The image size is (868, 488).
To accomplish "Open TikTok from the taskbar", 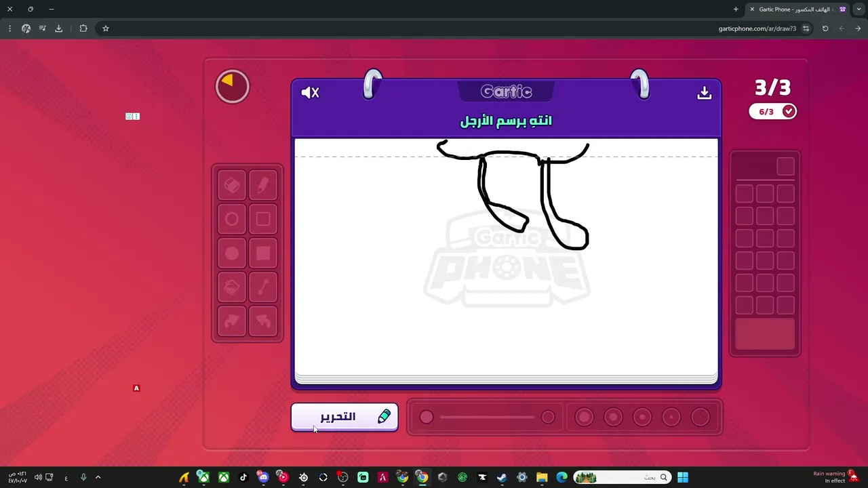I will pos(243,477).
